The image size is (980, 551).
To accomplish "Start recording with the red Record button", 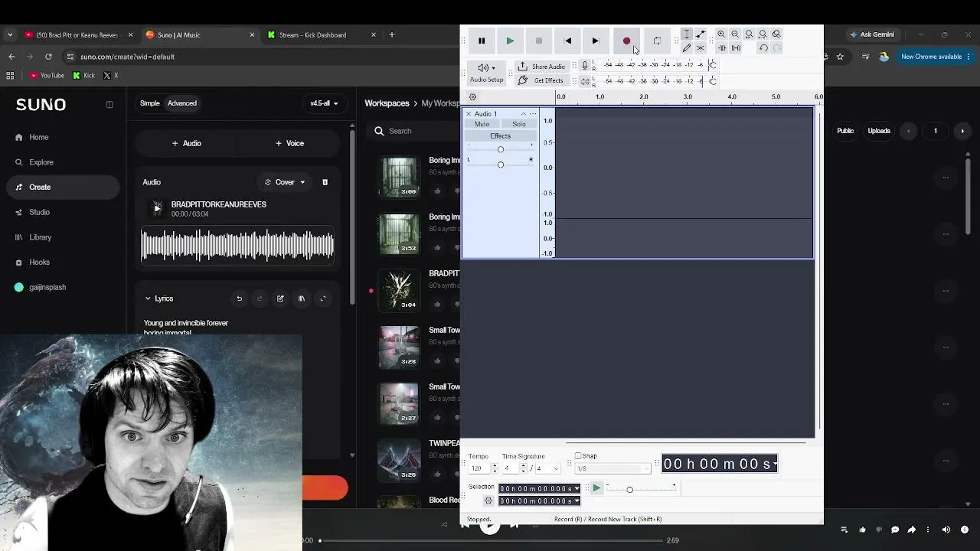I will pos(626,41).
